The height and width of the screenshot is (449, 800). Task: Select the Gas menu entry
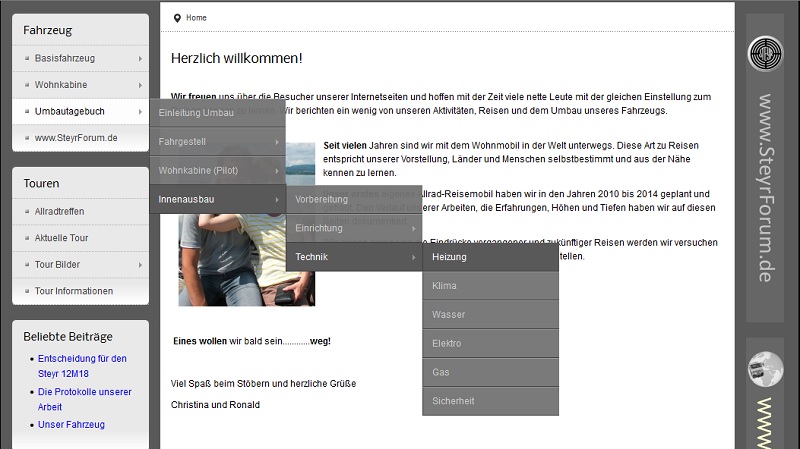(x=490, y=372)
